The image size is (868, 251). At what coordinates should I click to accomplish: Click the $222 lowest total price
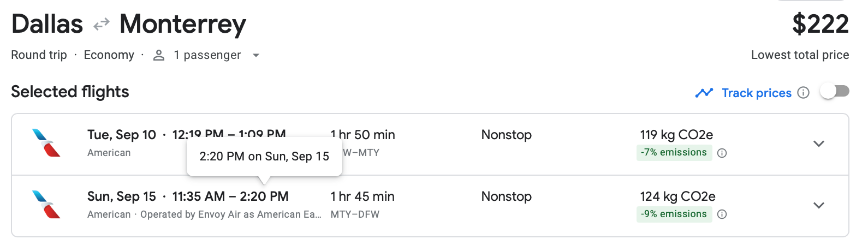[820, 25]
